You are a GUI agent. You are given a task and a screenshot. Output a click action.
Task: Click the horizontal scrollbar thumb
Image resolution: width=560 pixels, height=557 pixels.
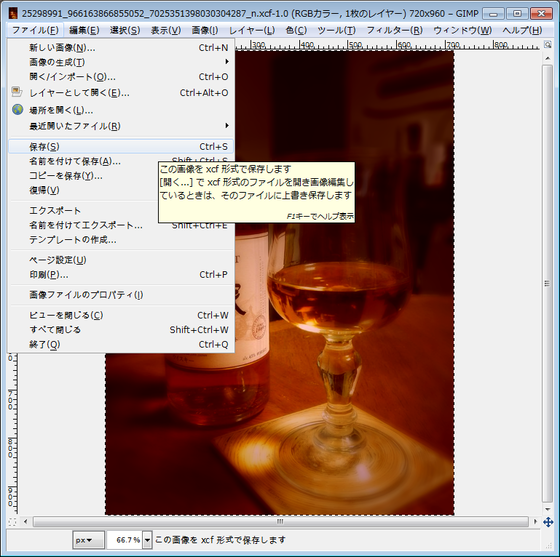(280, 522)
